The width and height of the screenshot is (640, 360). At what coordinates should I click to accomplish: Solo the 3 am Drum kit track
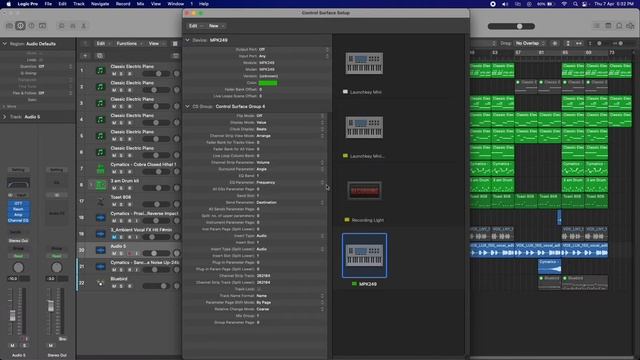[x=121, y=188]
